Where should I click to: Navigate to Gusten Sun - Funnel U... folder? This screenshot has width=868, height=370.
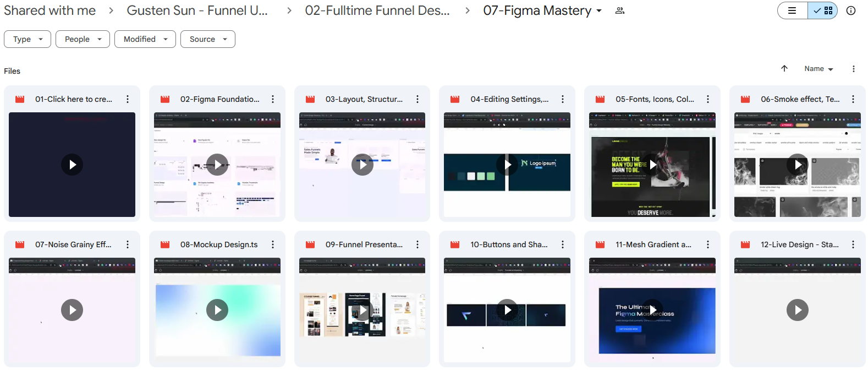[197, 10]
